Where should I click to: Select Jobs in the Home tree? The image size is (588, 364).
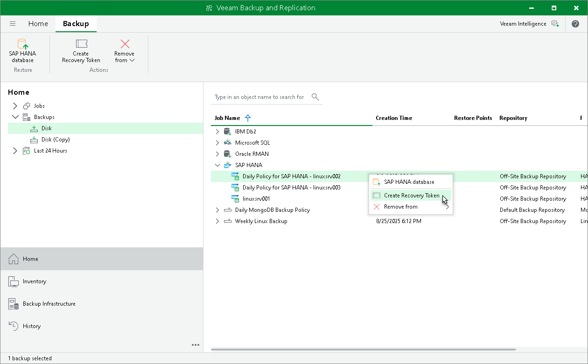[39, 106]
